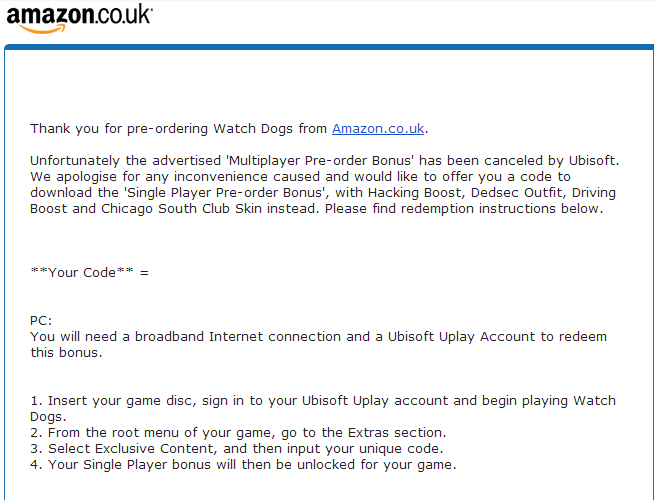Click the 'Multiplayer Pre-order Bonus' text
The height and width of the screenshot is (500, 658).
coord(320,161)
